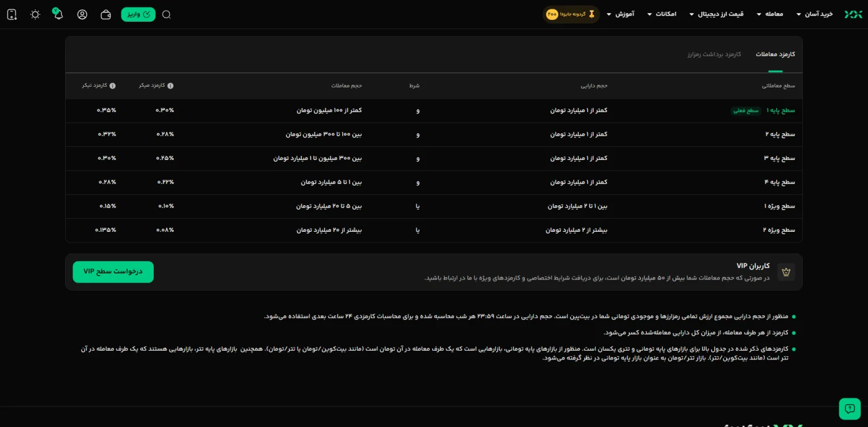Screen dimensions: 868x427
Task: Click the ۰.۲۲٪ maker fee for سطح پایه ۴
Action: (165, 182)
